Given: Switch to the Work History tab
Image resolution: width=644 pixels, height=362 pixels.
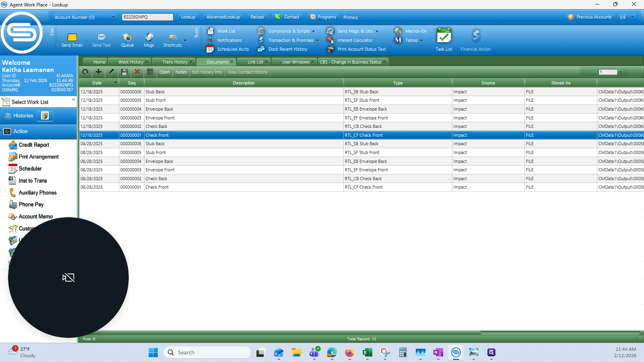Looking at the screenshot, I should click(131, 62).
